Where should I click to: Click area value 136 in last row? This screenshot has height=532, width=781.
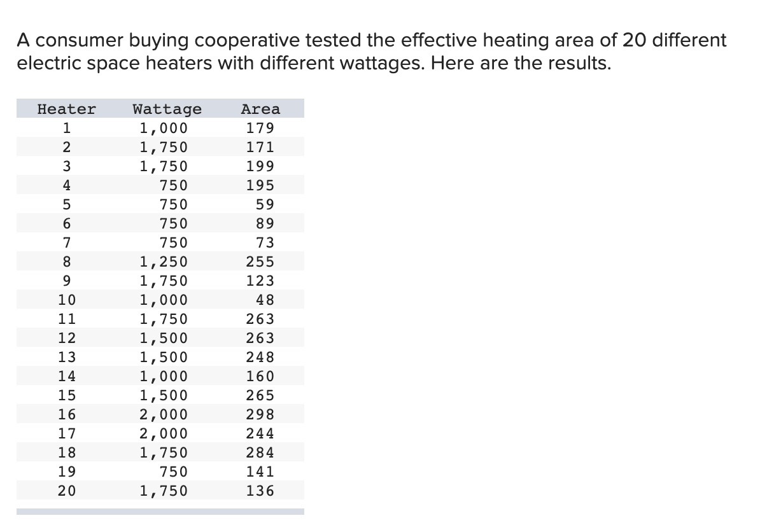tap(260, 491)
